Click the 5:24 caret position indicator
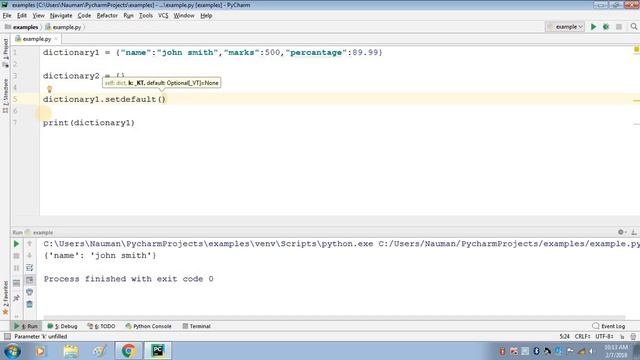640x360 pixels. point(564,336)
